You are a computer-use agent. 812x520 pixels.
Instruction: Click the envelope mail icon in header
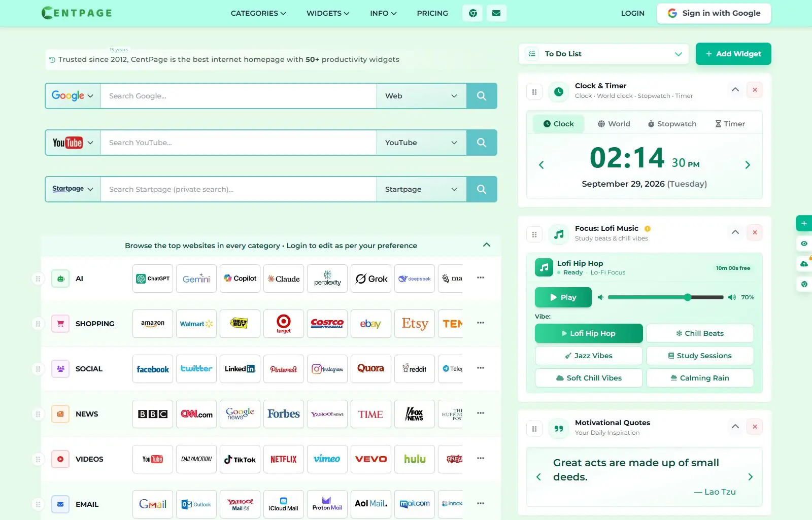(496, 13)
